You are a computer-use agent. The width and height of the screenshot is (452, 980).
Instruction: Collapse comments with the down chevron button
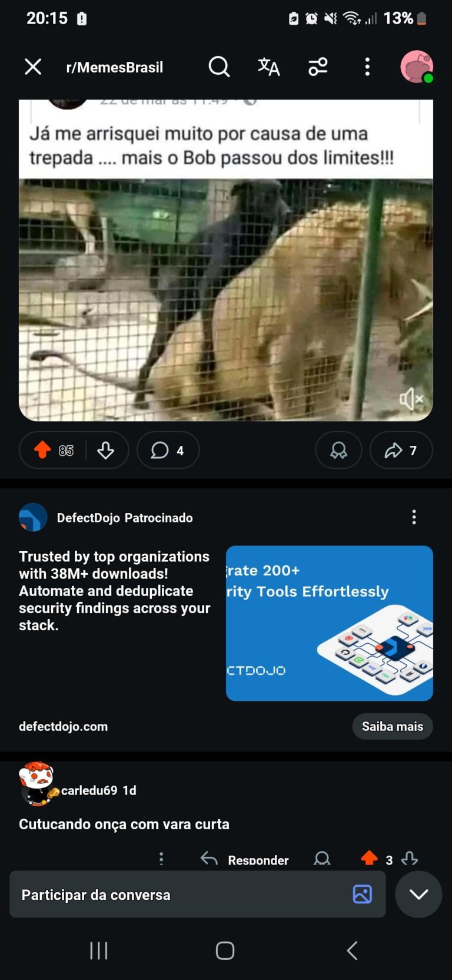tap(418, 894)
